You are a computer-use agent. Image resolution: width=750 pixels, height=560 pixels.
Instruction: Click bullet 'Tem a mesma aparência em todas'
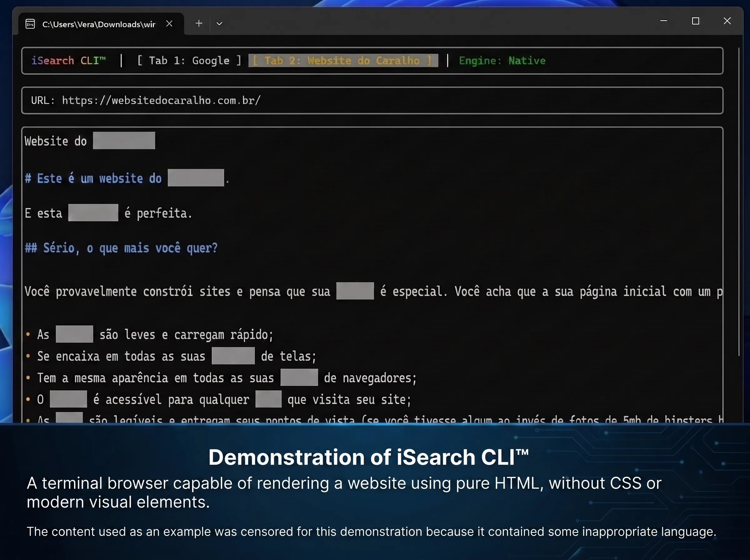pyautogui.click(x=221, y=377)
